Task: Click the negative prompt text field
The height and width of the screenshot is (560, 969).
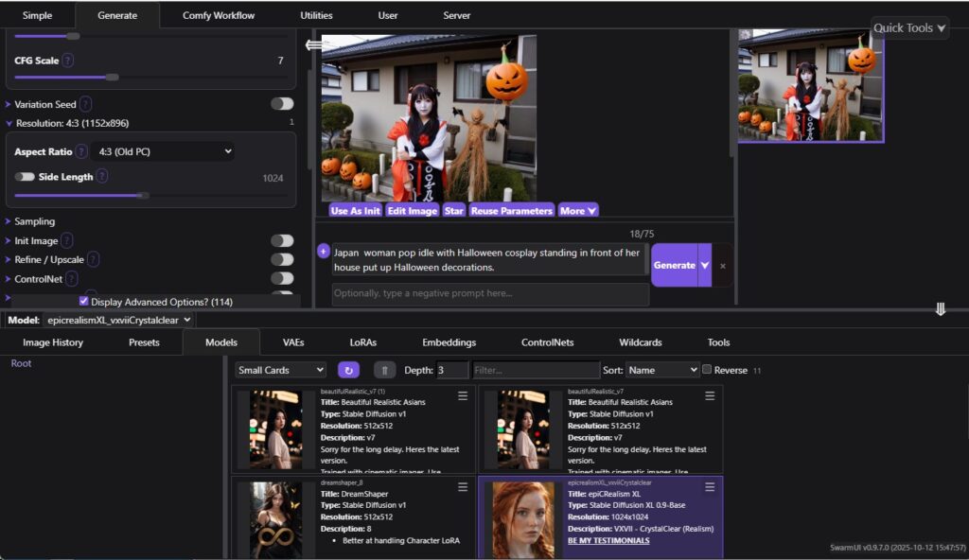Action: (490, 293)
